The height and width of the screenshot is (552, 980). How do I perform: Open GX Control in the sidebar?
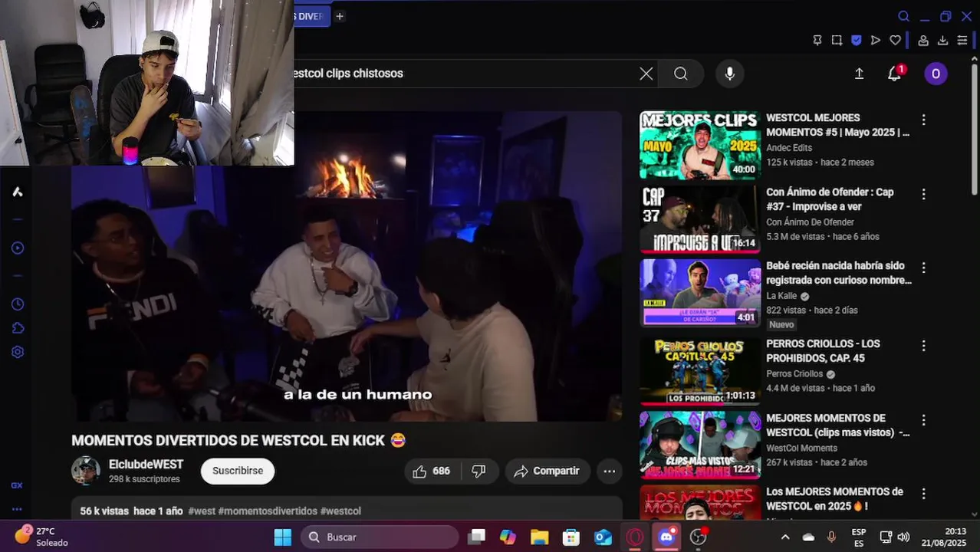click(x=17, y=485)
